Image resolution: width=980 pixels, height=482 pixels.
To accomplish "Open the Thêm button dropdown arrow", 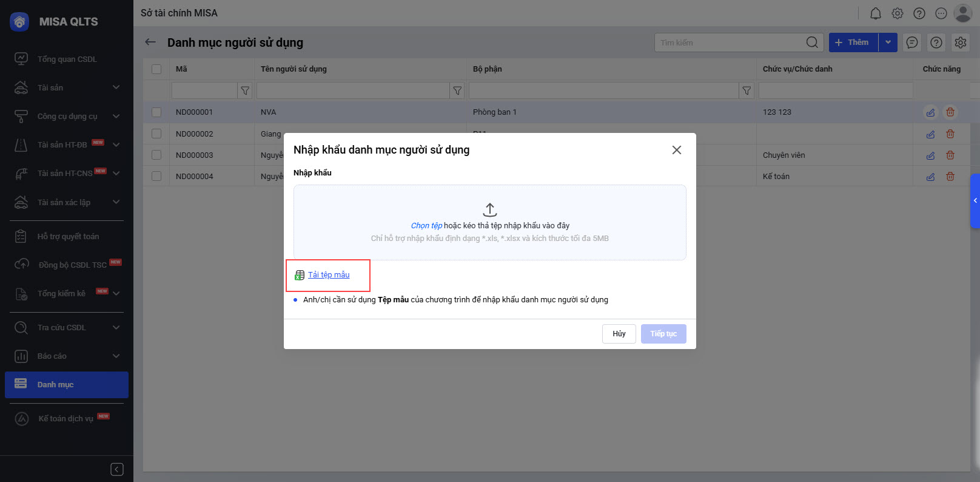I will pos(888,42).
